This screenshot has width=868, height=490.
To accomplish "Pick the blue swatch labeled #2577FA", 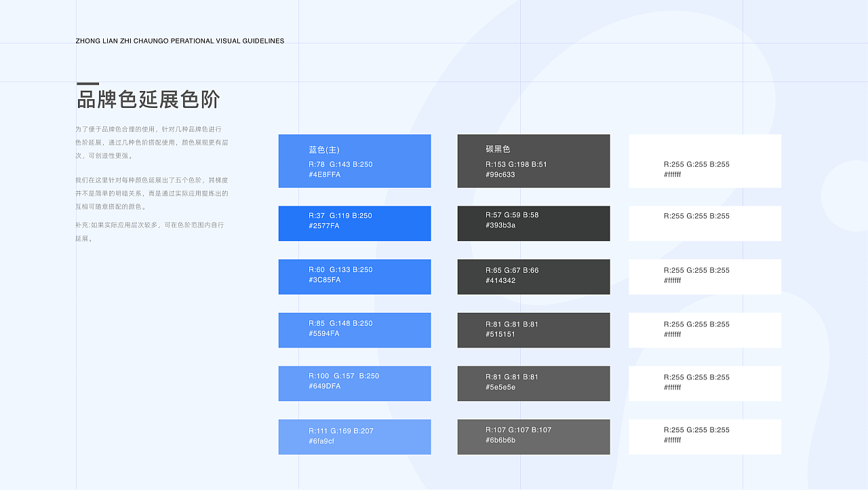I will (x=355, y=223).
